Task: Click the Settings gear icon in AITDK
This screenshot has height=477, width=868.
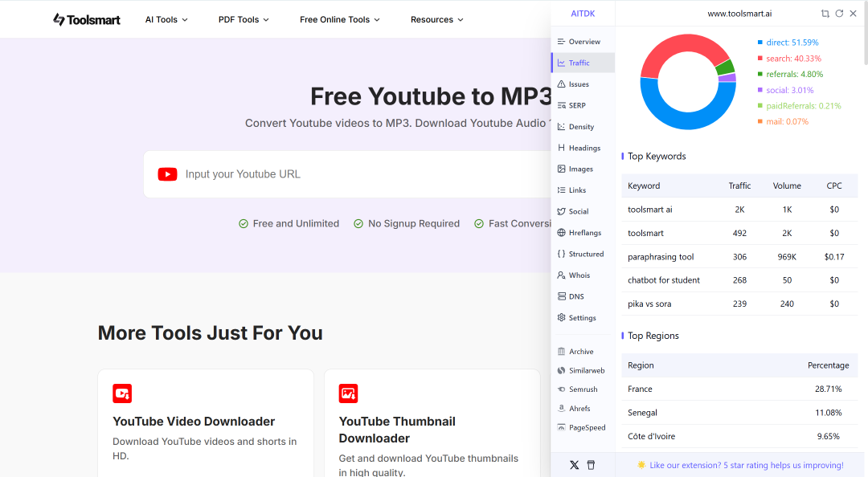Action: click(x=561, y=318)
